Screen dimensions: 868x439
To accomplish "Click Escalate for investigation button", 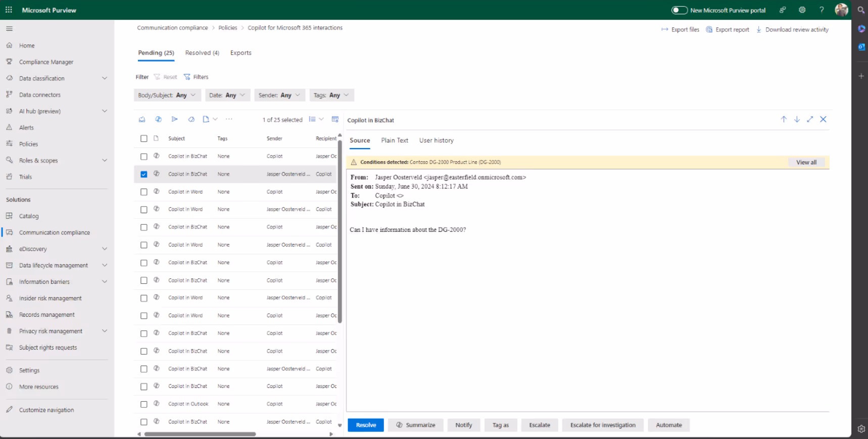I will coord(603,425).
